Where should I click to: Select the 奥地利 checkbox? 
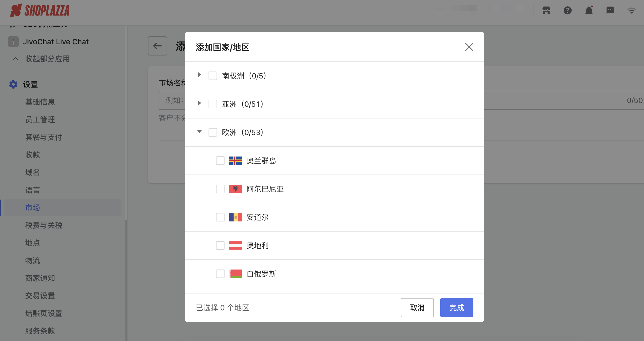(219, 245)
